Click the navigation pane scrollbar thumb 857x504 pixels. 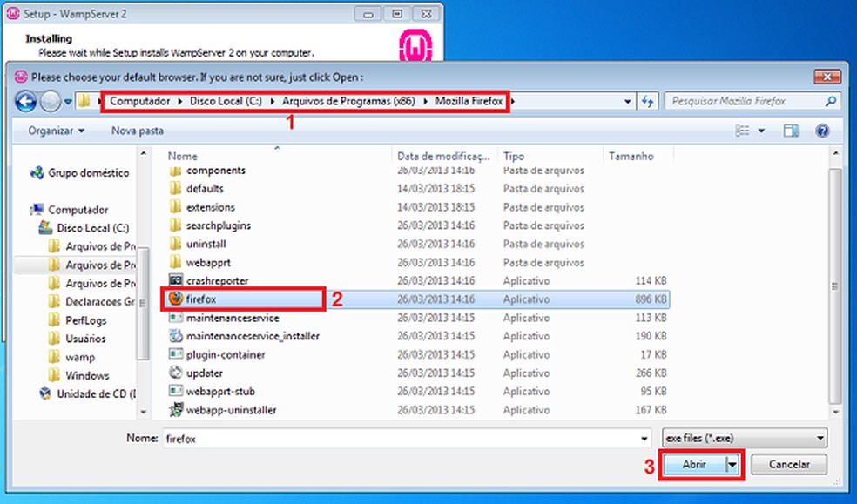pos(143,303)
